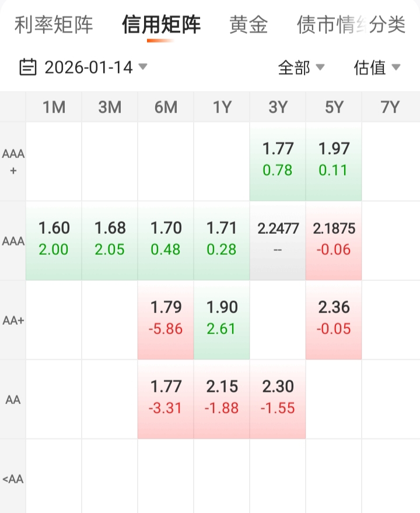Tap the 分类 button
The image size is (420, 513).
[388, 26]
